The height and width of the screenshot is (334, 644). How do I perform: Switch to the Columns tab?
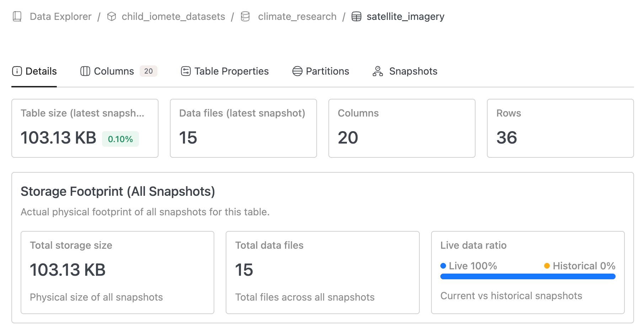click(113, 71)
